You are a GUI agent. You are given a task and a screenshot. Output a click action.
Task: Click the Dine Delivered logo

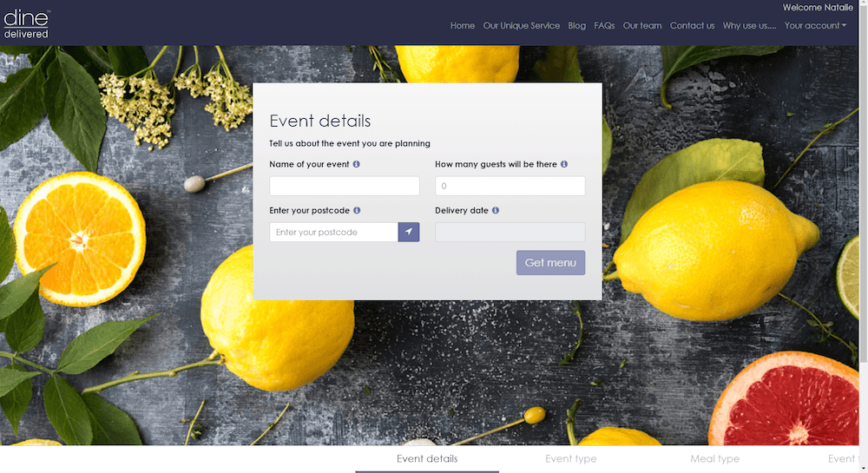click(x=27, y=23)
